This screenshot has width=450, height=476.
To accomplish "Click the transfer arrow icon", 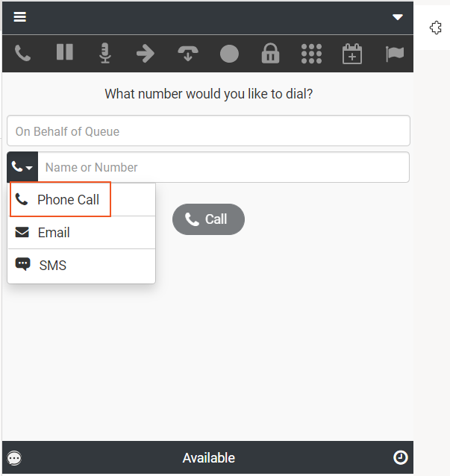I will coord(146,54).
